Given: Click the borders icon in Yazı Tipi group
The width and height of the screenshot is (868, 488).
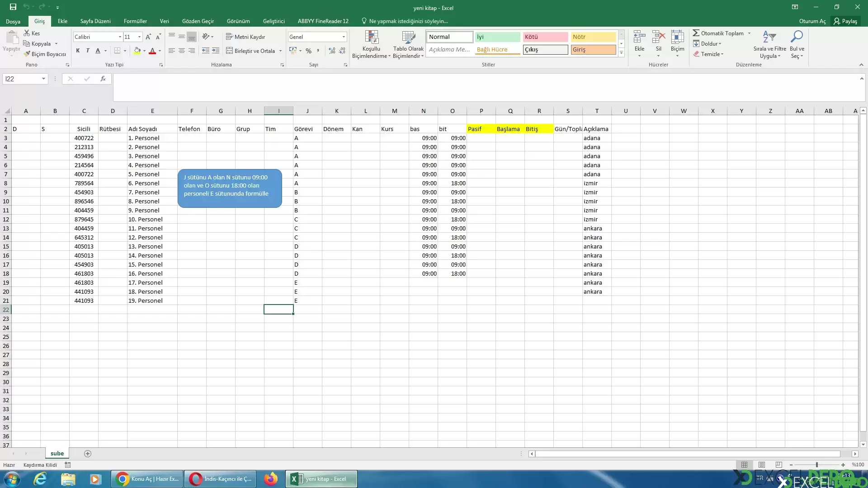Looking at the screenshot, I should (117, 51).
